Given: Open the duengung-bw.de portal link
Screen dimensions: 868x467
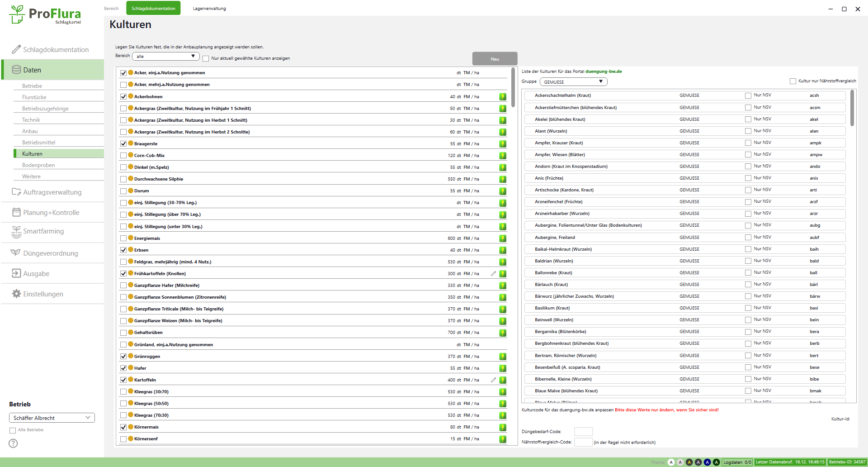Looking at the screenshot, I should [x=603, y=71].
